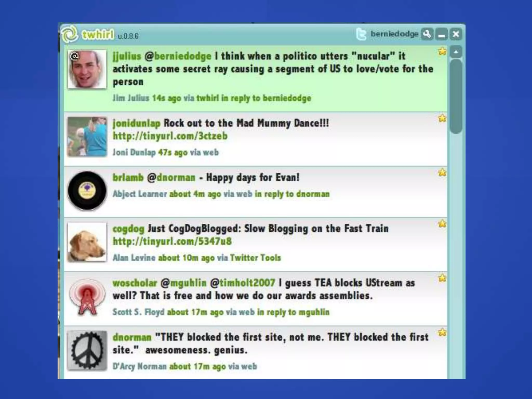Click the dnorman peace-sign avatar

tap(87, 350)
